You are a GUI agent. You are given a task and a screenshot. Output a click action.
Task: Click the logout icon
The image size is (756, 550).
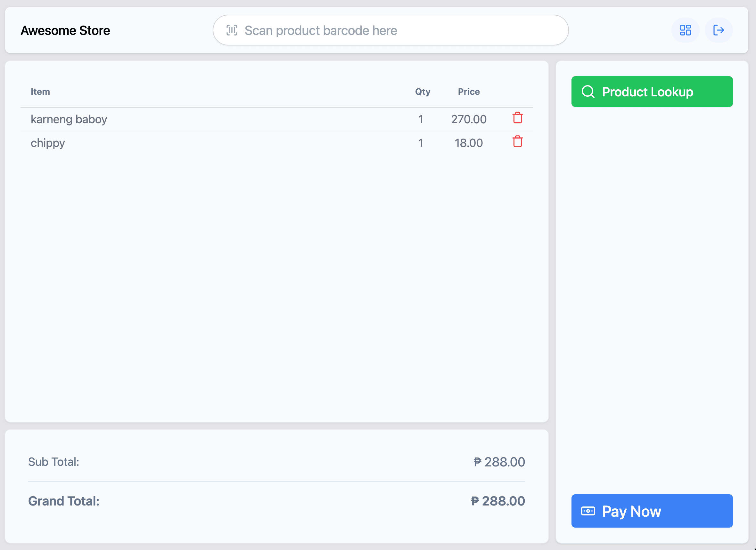[718, 30]
